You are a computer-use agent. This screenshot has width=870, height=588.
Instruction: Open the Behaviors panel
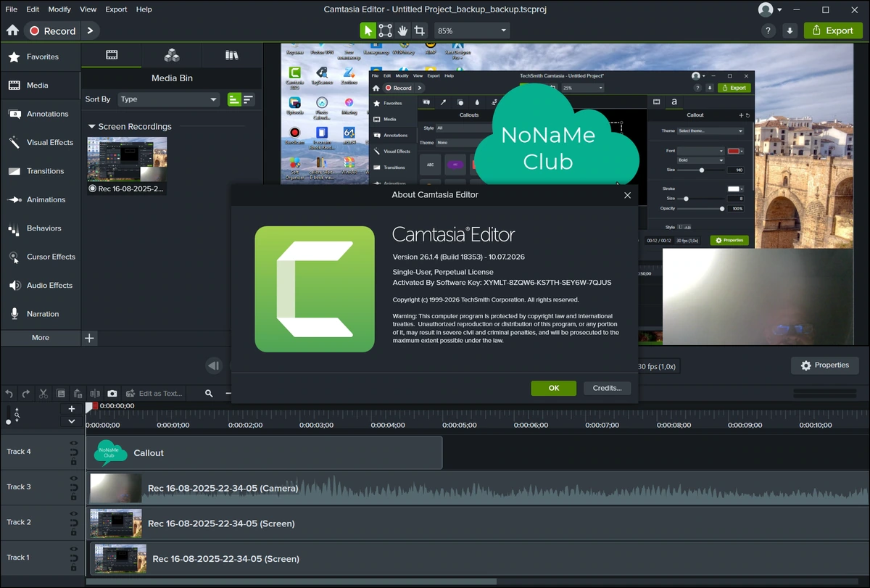41,228
